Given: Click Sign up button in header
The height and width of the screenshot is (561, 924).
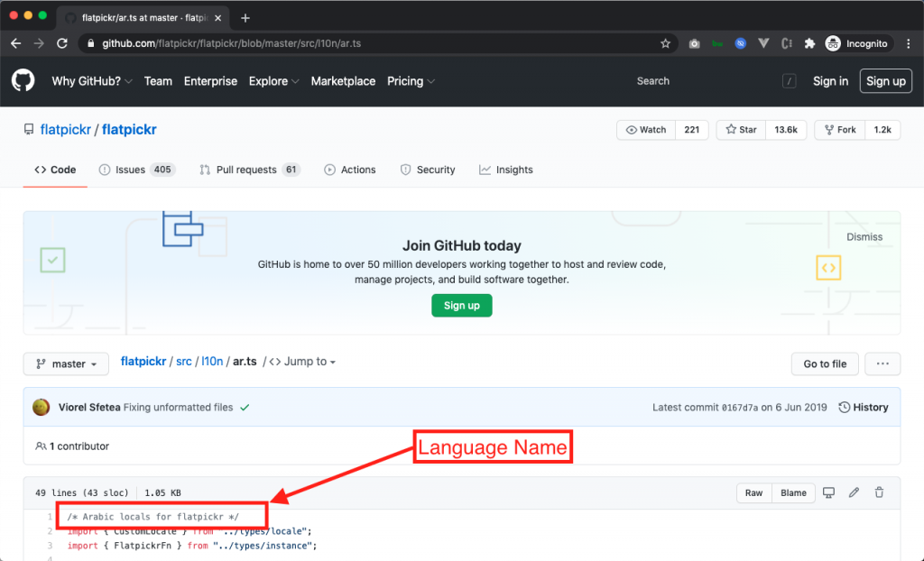Looking at the screenshot, I should click(x=886, y=81).
